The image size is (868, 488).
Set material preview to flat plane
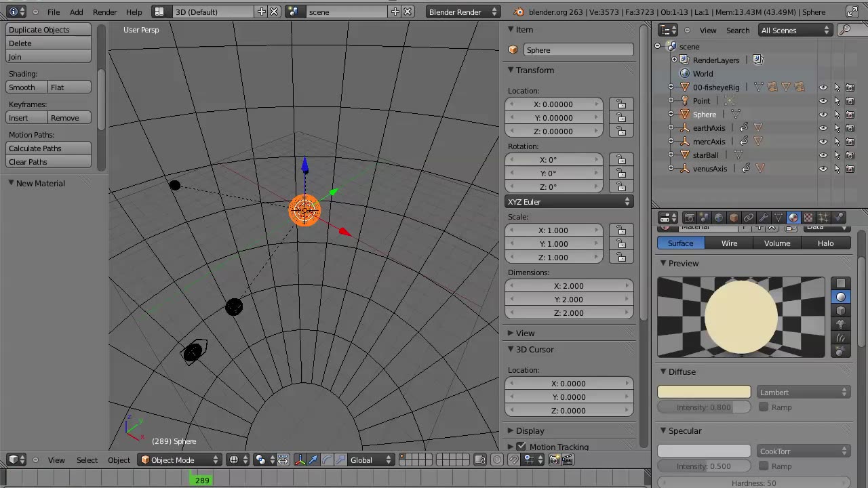[x=841, y=283]
